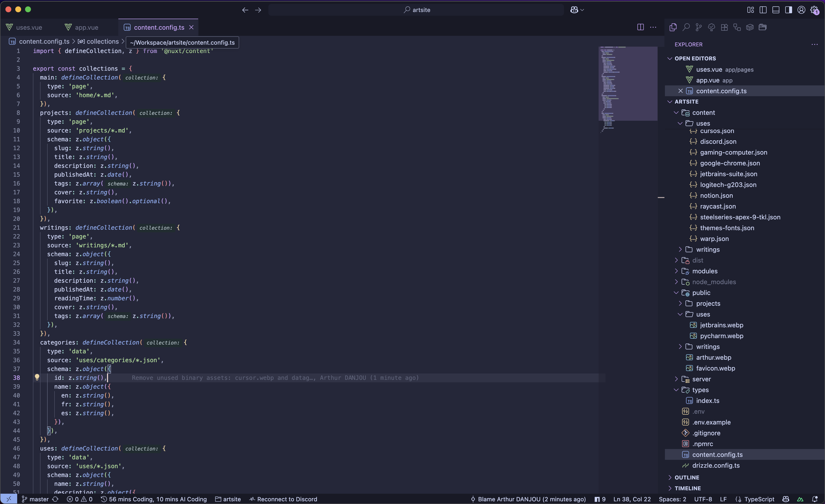Switch to the app.vue tab
825x504 pixels.
(82, 27)
